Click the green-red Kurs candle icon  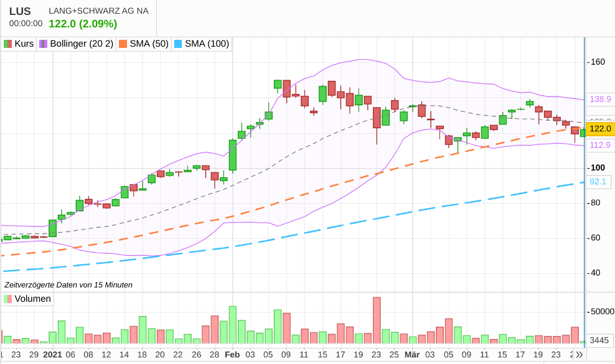[8, 44]
